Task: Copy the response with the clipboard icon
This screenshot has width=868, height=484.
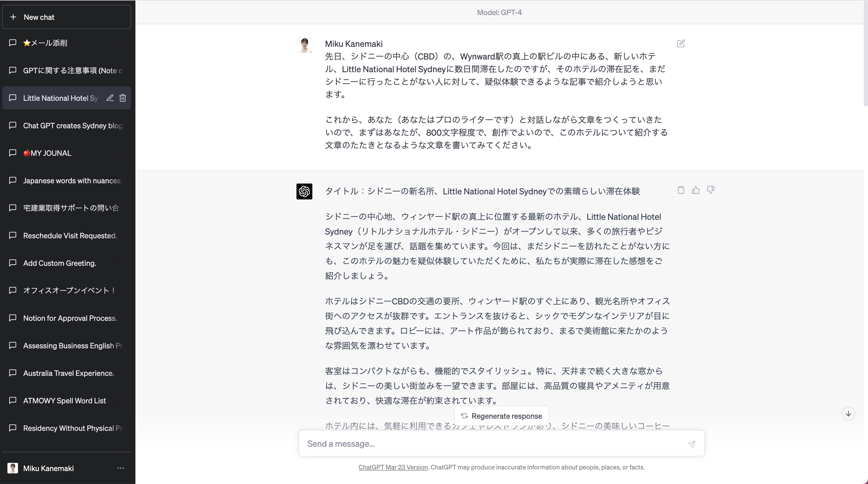Action: coord(681,190)
